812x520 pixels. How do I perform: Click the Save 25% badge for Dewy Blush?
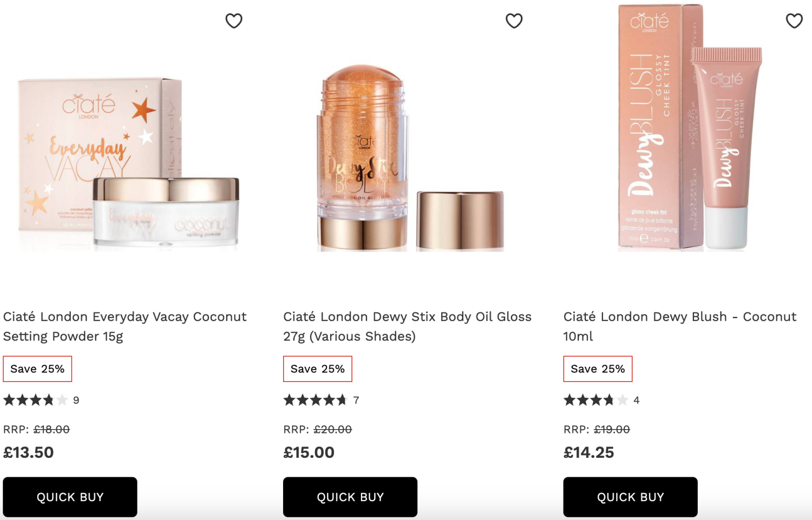click(598, 369)
